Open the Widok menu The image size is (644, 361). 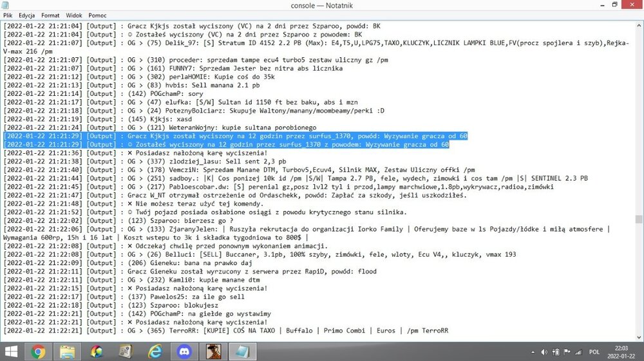[74, 15]
